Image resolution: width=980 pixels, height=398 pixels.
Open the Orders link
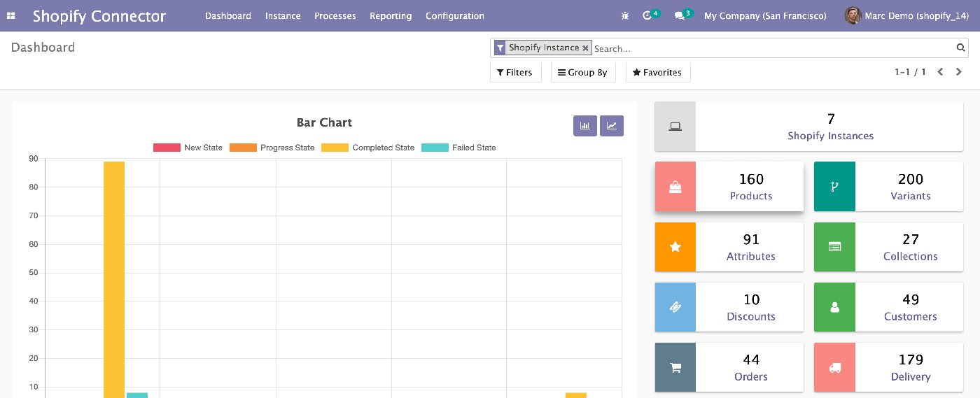(x=751, y=376)
